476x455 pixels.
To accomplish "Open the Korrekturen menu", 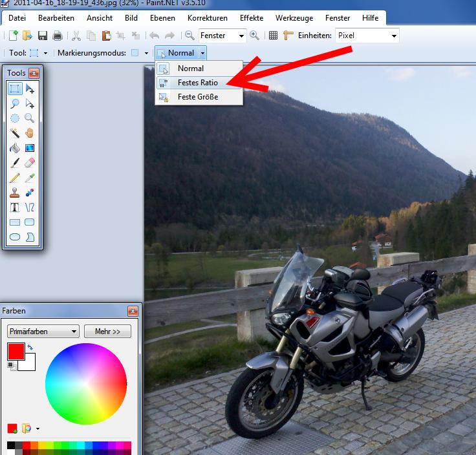I will point(208,18).
